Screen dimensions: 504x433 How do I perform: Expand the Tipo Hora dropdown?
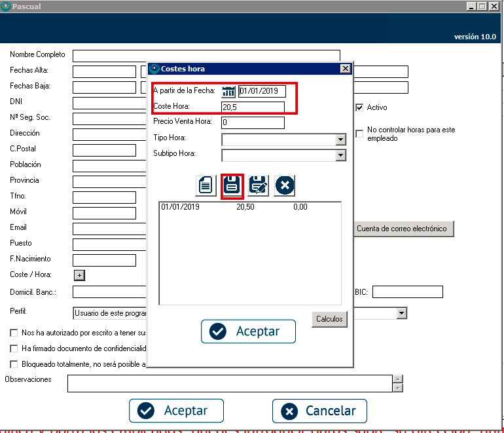pos(340,140)
